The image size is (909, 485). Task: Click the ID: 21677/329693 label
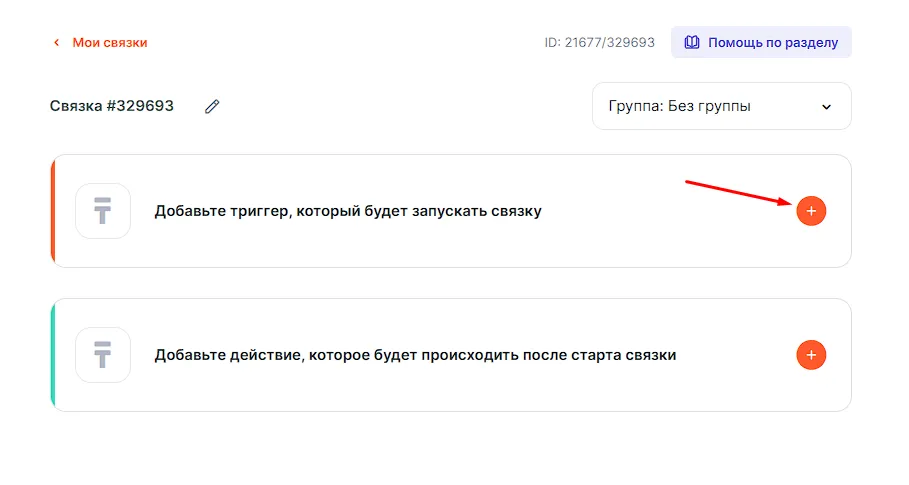coord(599,43)
